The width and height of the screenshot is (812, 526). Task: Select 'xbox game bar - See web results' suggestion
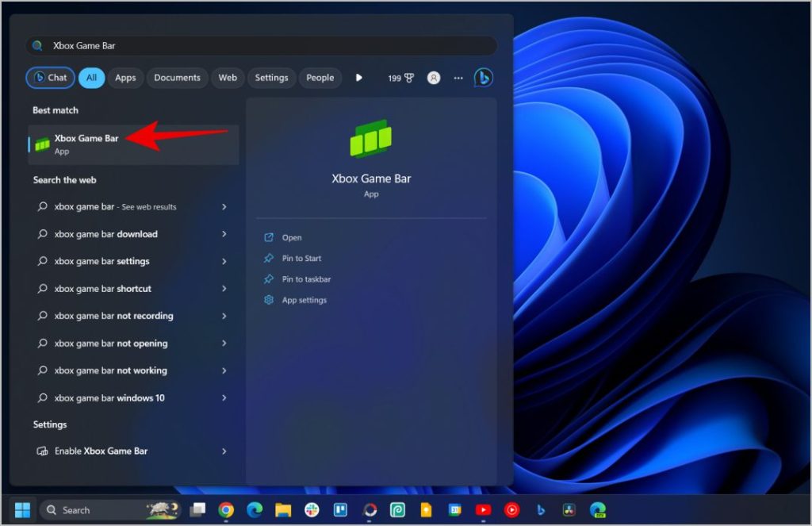133,207
